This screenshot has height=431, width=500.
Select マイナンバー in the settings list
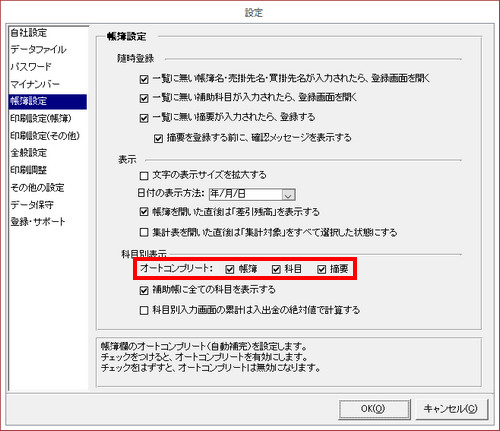(x=35, y=84)
